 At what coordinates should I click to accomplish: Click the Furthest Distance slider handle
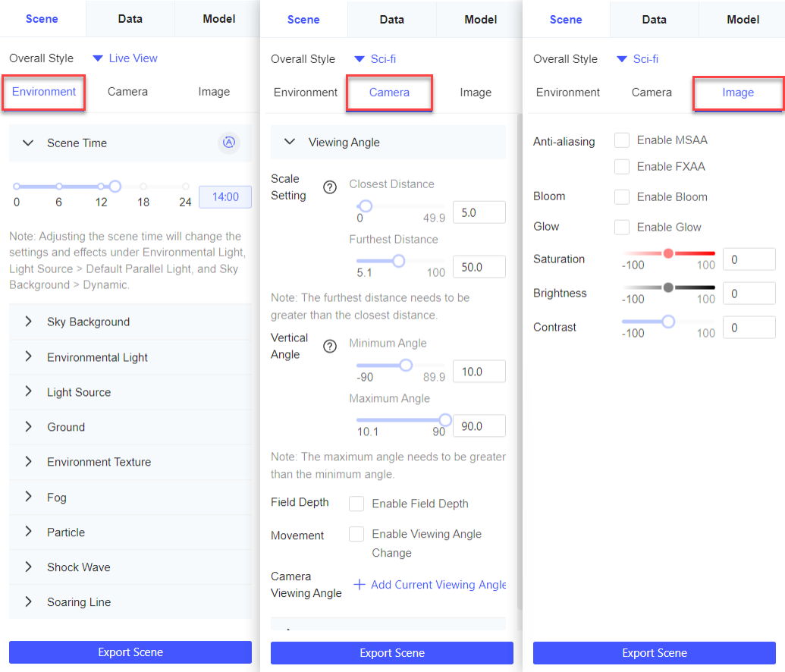click(x=398, y=261)
